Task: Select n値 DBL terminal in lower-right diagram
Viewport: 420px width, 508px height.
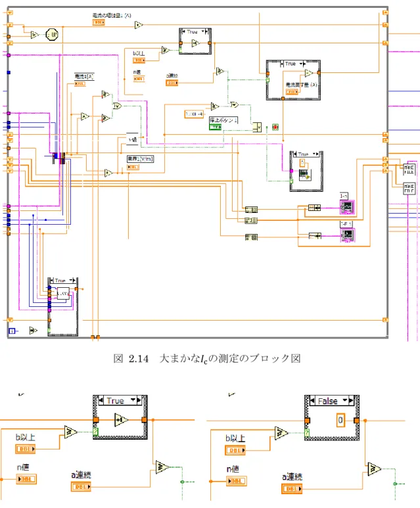Action: point(236,481)
